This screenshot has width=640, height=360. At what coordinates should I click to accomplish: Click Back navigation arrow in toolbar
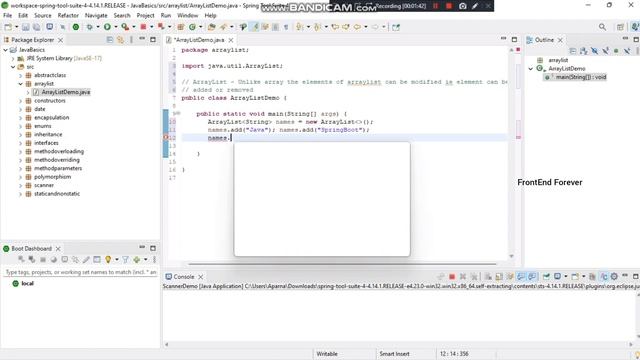[x=357, y=27]
